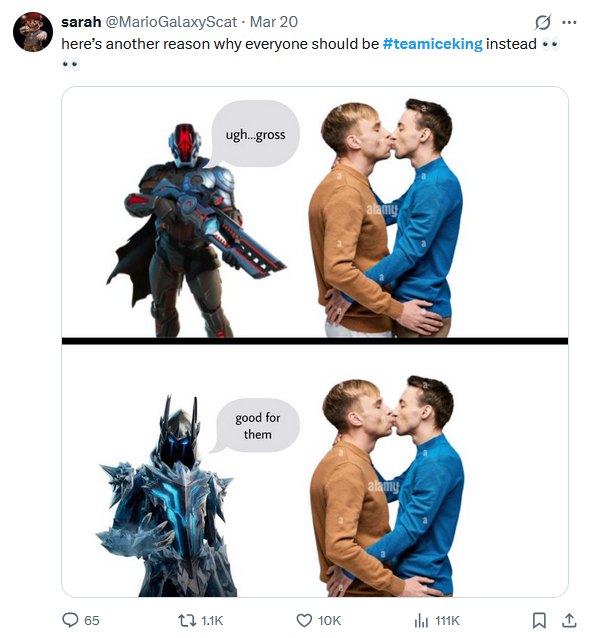Click the display name sarah
This screenshot has width=591, height=638.
81,22
